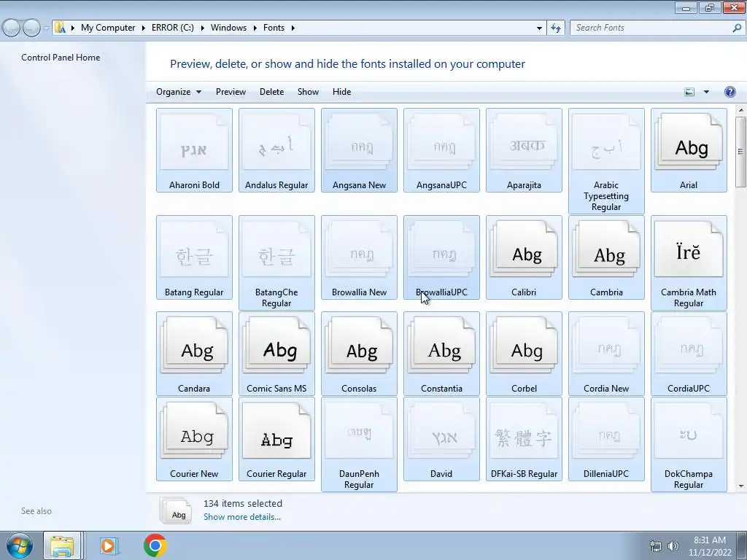747x560 pixels.
Task: Expand the arrow after ERROR (C:)
Action: tap(203, 28)
